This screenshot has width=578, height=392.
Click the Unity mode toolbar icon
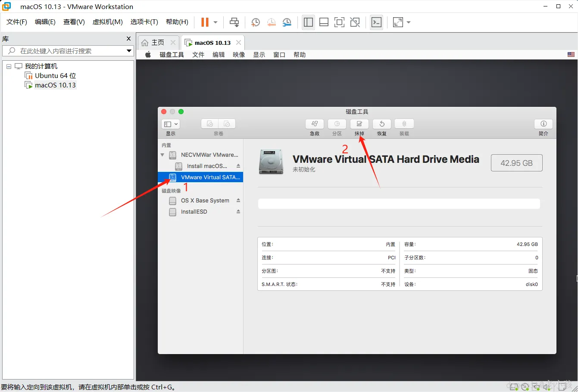355,22
